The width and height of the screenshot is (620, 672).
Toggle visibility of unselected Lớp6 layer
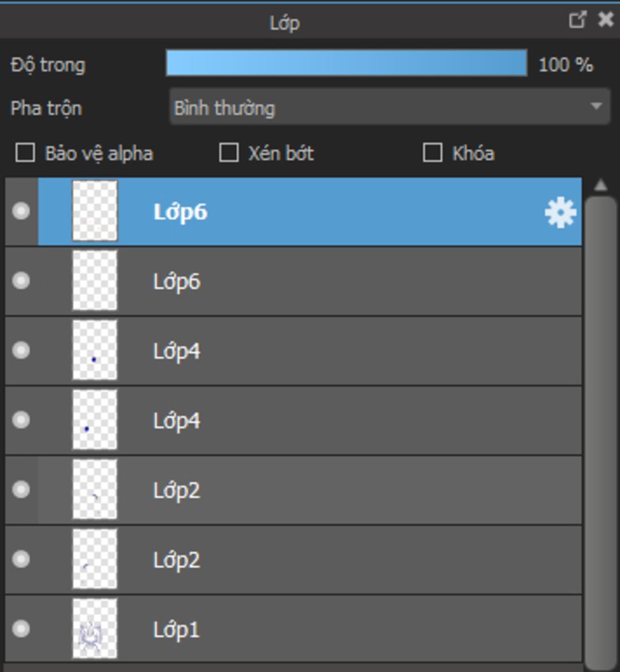[x=21, y=281]
